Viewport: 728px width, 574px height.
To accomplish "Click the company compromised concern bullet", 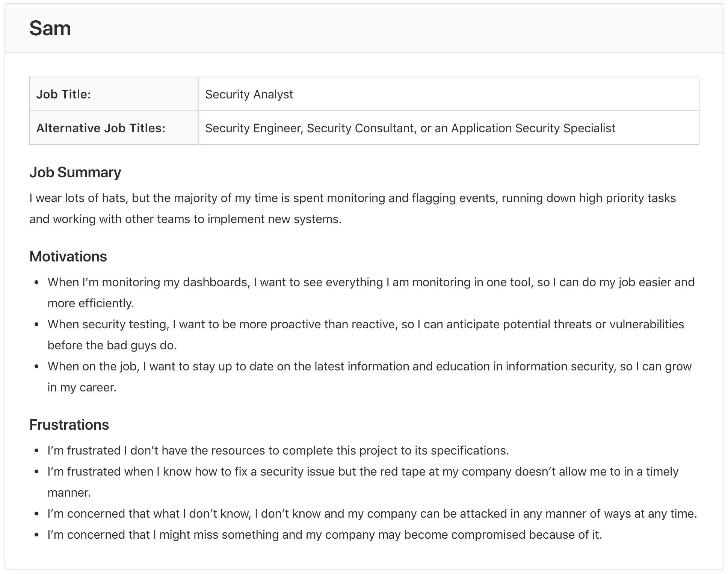I will coord(324,534).
